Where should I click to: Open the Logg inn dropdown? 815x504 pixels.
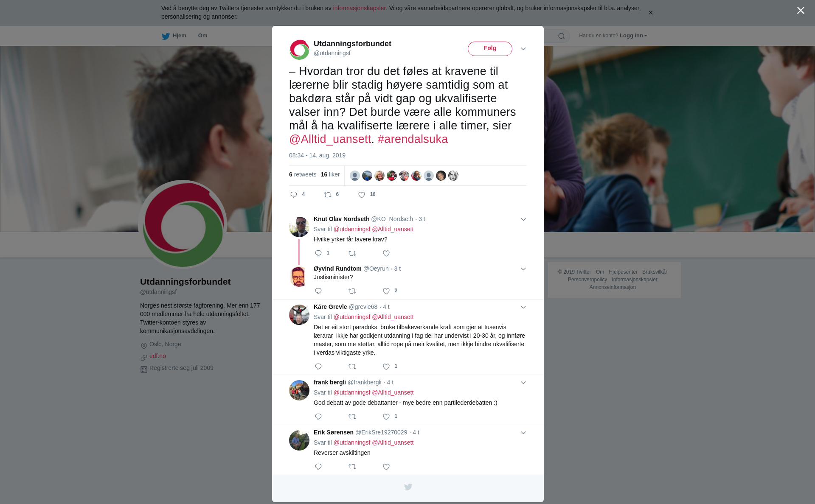(633, 36)
